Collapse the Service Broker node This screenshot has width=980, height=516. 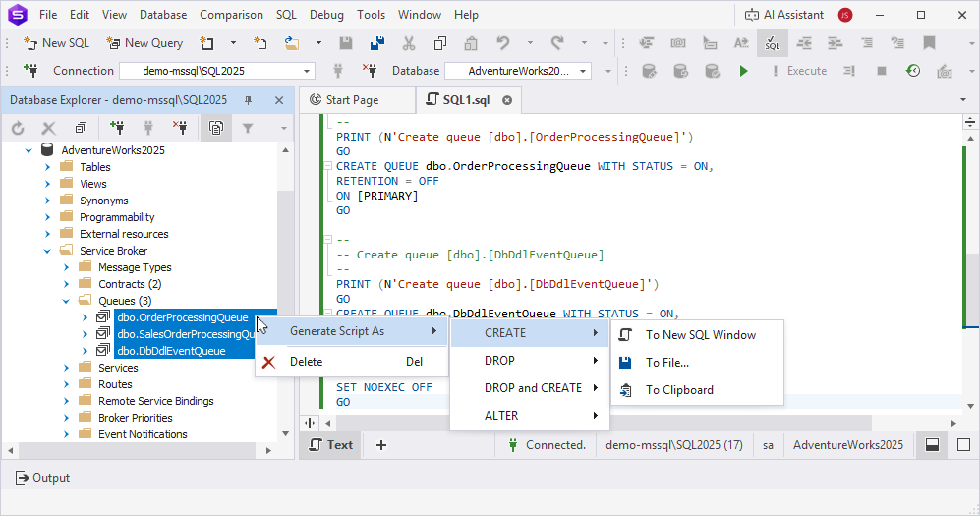click(x=47, y=251)
